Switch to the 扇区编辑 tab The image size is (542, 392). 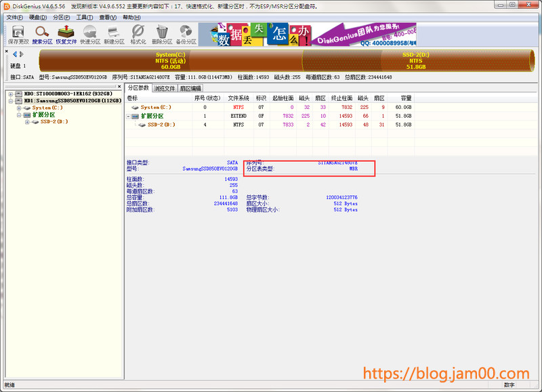pyautogui.click(x=190, y=88)
